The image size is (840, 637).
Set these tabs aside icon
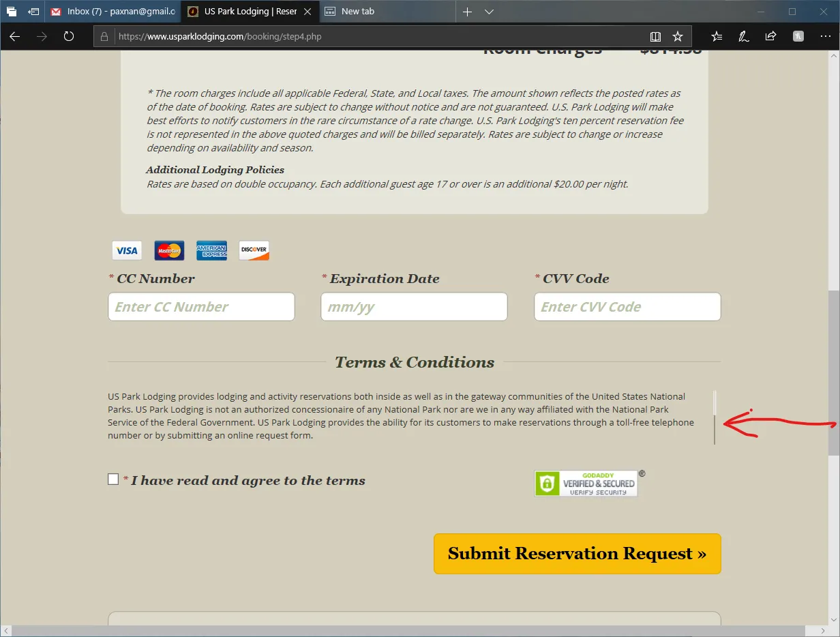coord(33,12)
